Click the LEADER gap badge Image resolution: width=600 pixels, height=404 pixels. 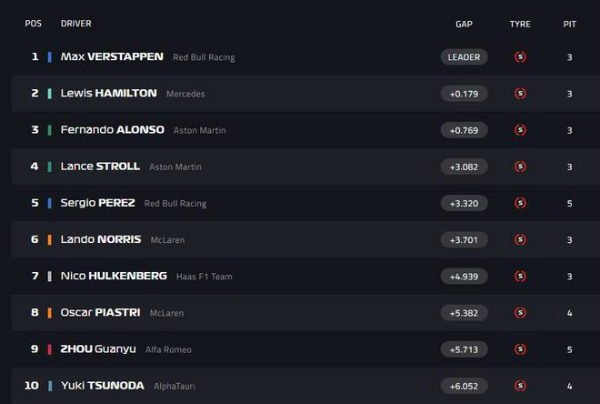(464, 57)
